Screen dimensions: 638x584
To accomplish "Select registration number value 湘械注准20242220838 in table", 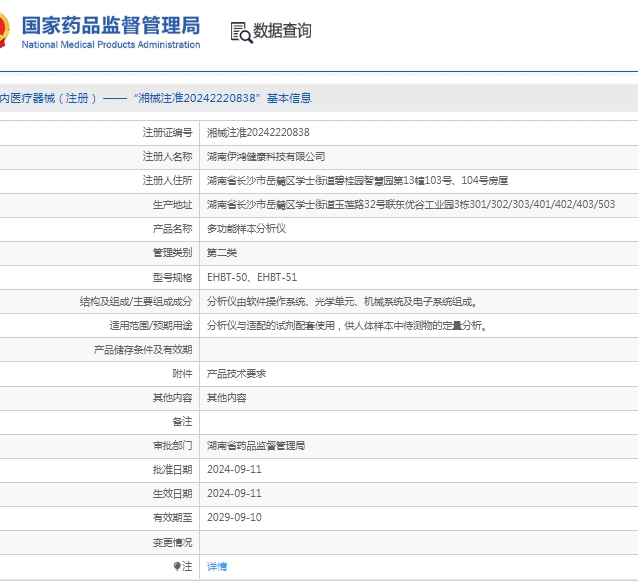I will (x=258, y=132).
